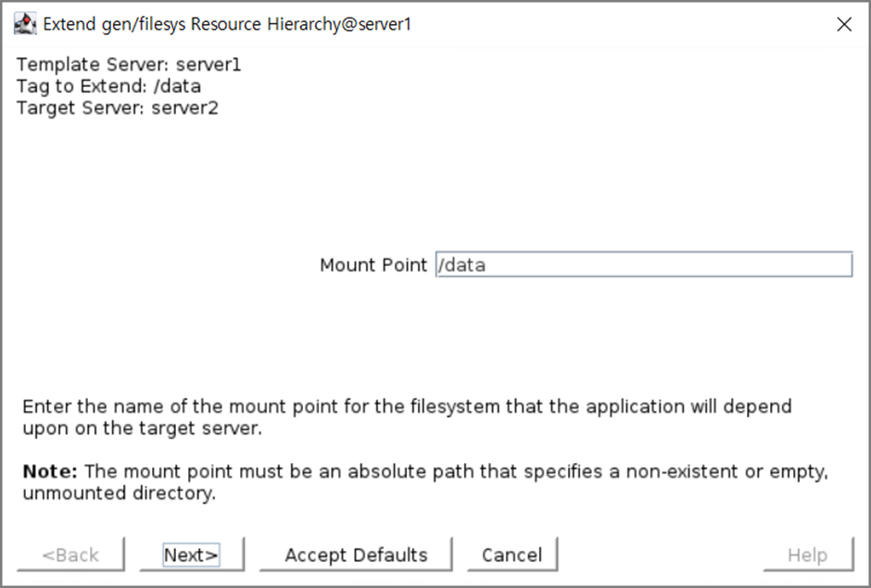This screenshot has width=871, height=588.
Task: Select the 'Template Server: server1' text
Action: (129, 65)
